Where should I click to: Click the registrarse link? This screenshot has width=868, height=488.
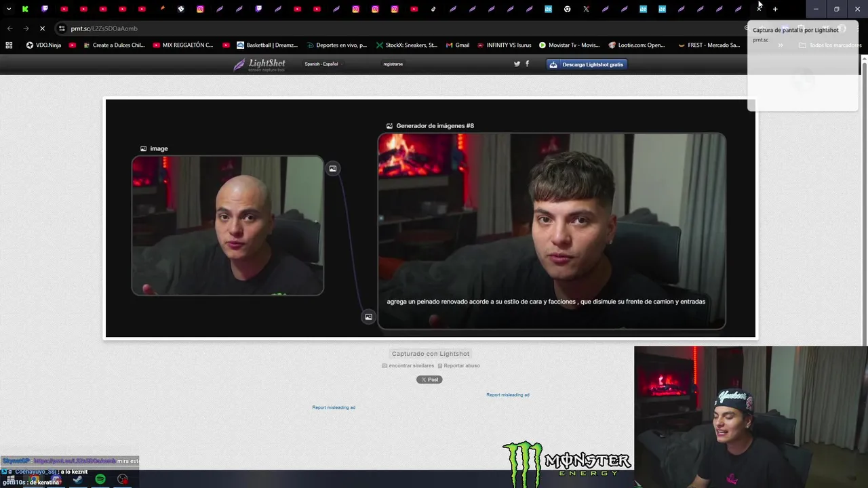393,64
